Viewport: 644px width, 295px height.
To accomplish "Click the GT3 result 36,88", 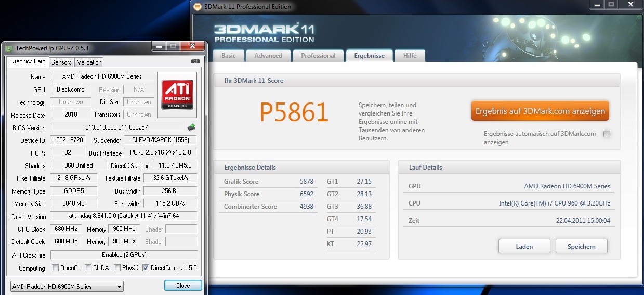I will pos(364,207).
